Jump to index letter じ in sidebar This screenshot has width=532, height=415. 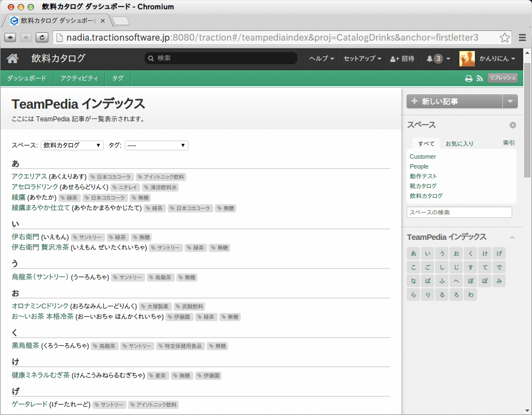point(456,267)
